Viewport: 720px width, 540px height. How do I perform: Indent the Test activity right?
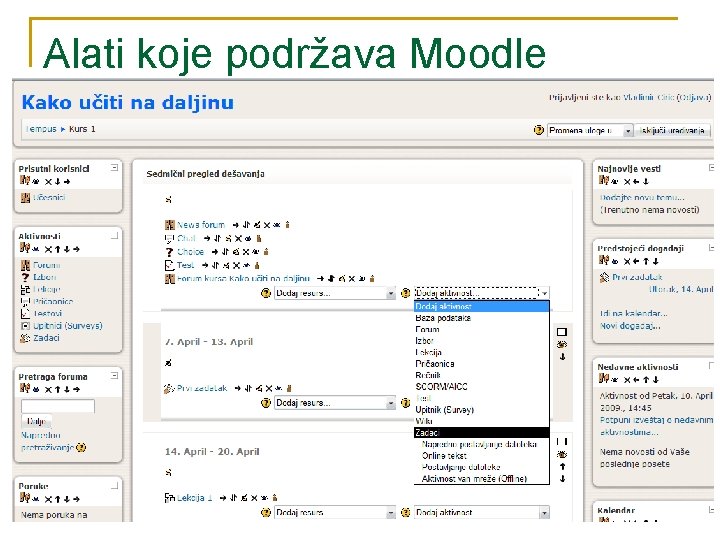205,265
